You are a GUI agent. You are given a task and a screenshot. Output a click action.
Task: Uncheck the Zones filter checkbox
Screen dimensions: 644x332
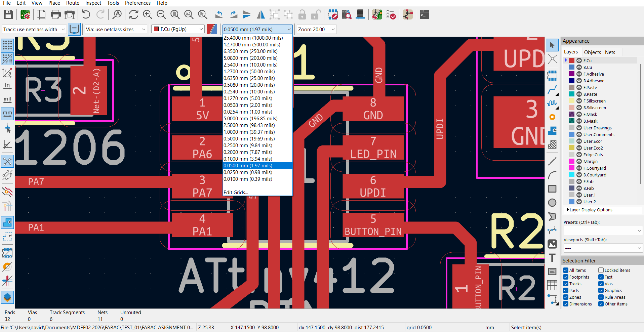(x=566, y=297)
